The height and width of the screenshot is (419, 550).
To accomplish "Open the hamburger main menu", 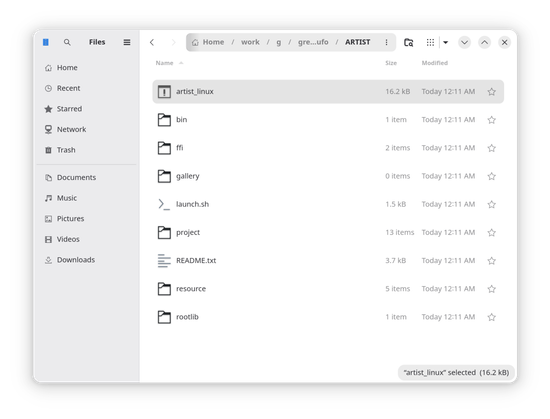I will coord(127,42).
